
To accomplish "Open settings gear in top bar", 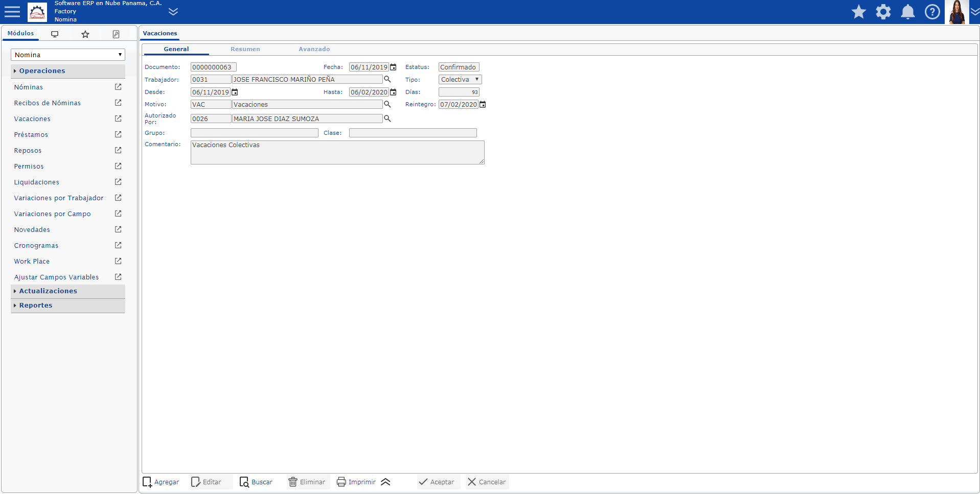I will tap(883, 12).
